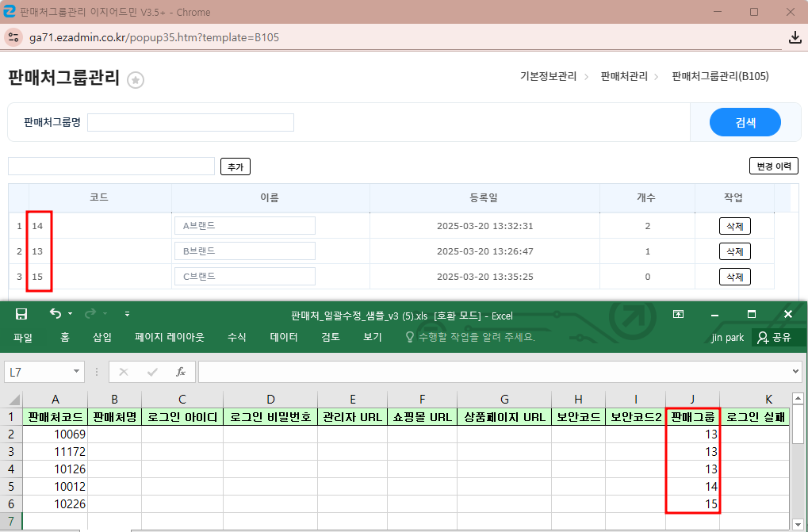Click the Ribbon Display Options icon
Viewport: 808px width, 532px height.
coord(678,314)
